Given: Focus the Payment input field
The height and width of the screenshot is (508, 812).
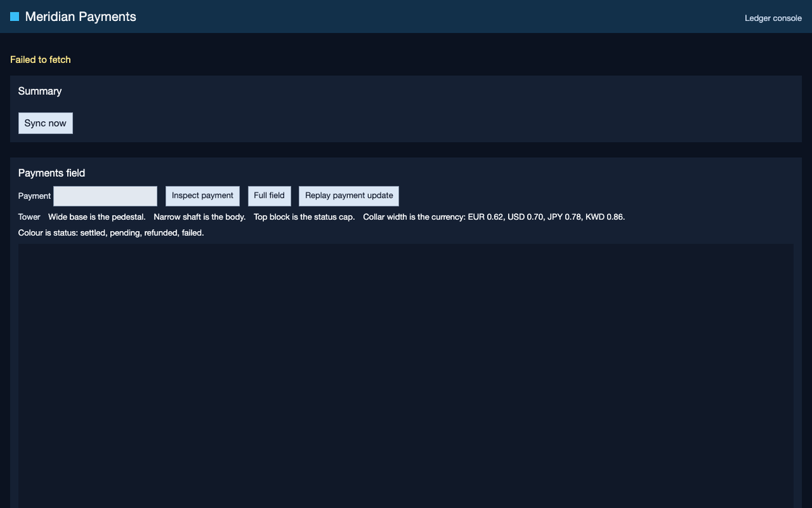Looking at the screenshot, I should pos(106,196).
